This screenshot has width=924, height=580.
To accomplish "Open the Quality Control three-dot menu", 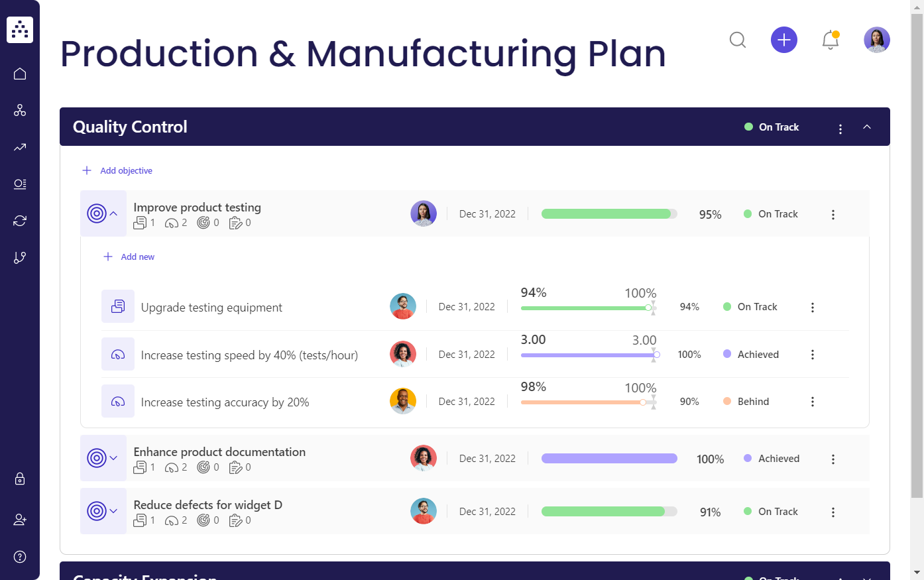I will [840, 129].
